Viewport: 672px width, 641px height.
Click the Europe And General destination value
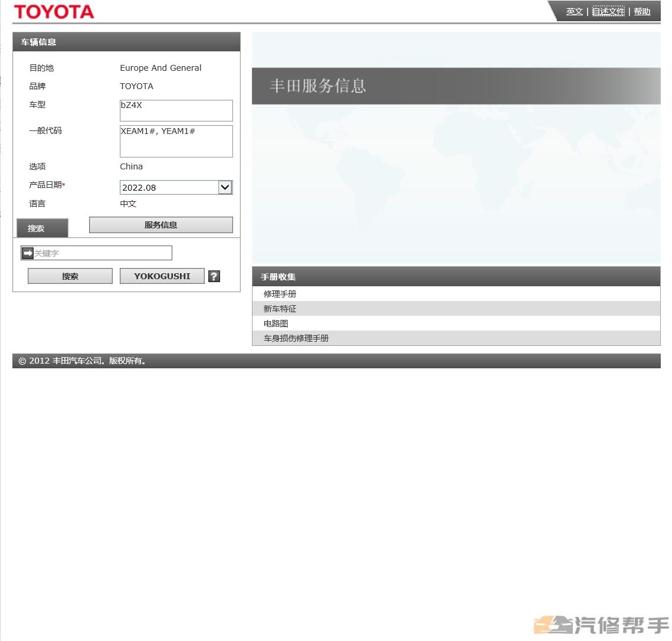(x=160, y=68)
